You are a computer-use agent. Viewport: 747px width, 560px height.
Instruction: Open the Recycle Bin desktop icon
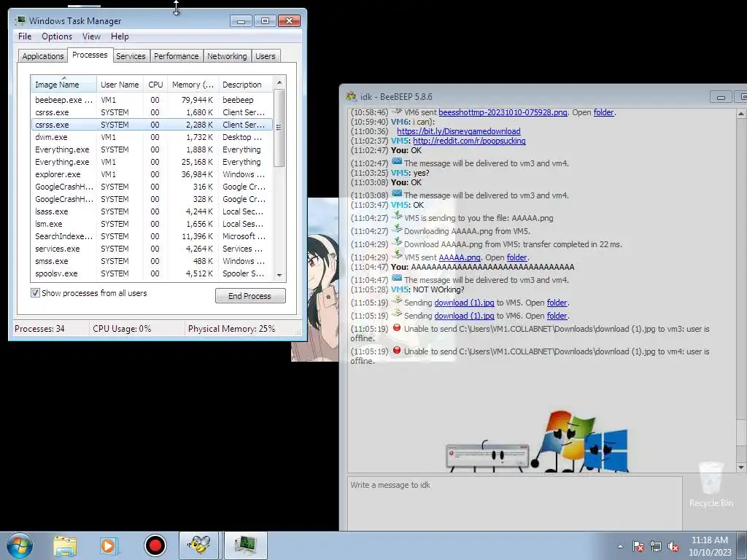click(711, 484)
